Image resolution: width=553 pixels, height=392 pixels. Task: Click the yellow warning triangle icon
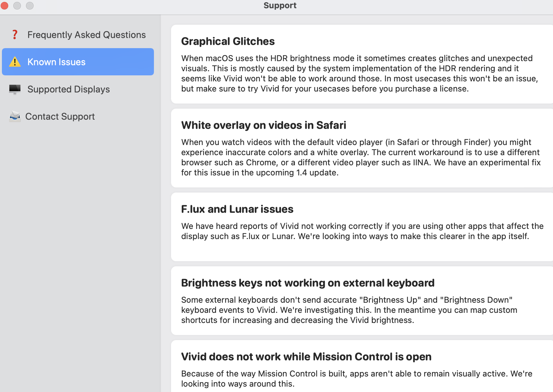pos(15,62)
